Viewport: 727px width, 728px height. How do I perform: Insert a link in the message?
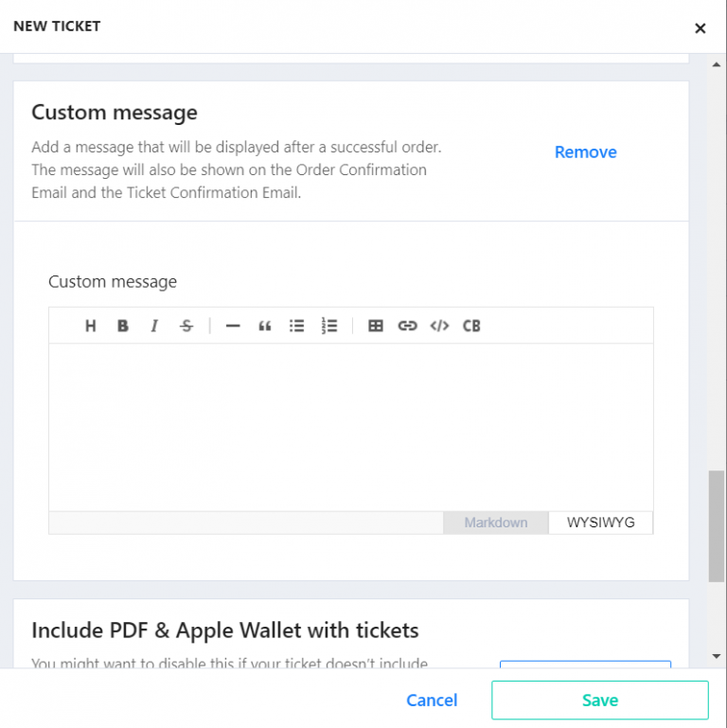coord(408,326)
